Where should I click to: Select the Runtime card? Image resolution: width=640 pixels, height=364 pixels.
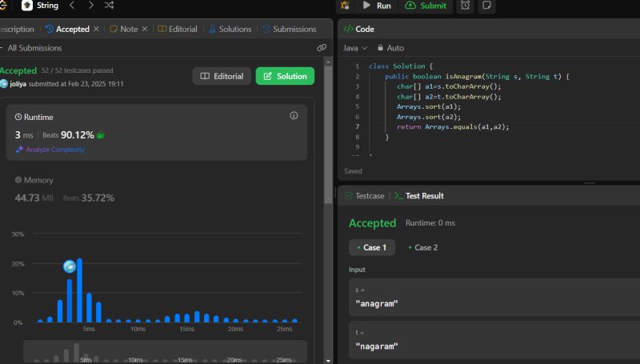[x=157, y=132]
